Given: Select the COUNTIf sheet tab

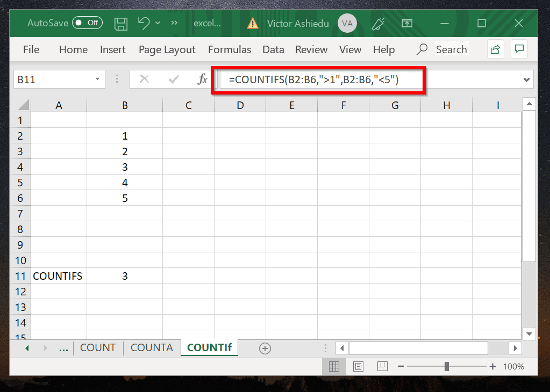Looking at the screenshot, I should (x=209, y=347).
